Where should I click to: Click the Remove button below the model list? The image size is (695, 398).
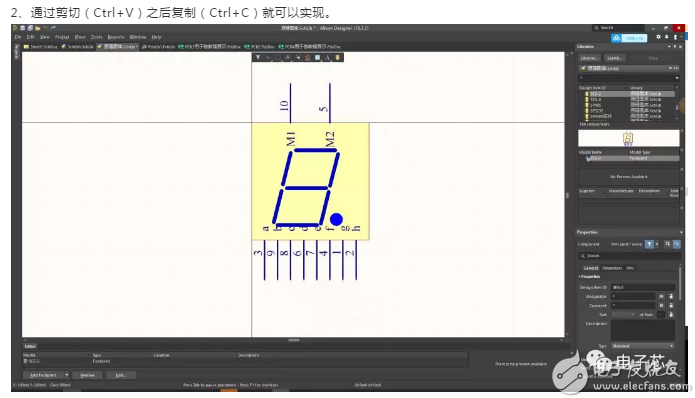[x=87, y=375]
